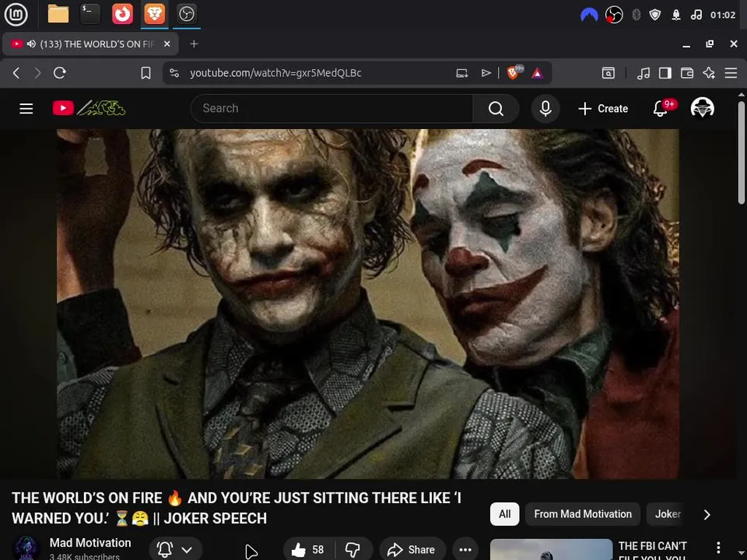This screenshot has height=560, width=747.
Task: Open THE FBI CAN'T recommended video thumbnail
Action: 551,550
